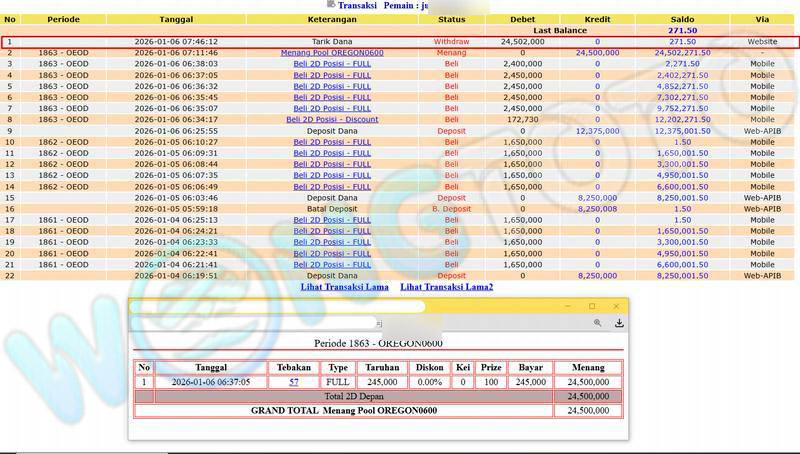The height and width of the screenshot is (454, 800).
Task: Click the zoom magnifier icon in popup toolbar
Action: coord(597,323)
